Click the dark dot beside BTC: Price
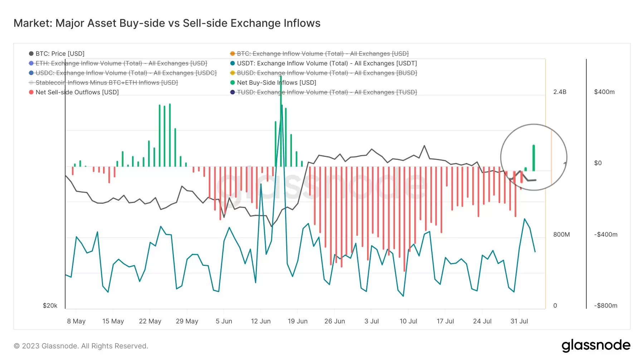This screenshot has width=644, height=362. point(31,54)
